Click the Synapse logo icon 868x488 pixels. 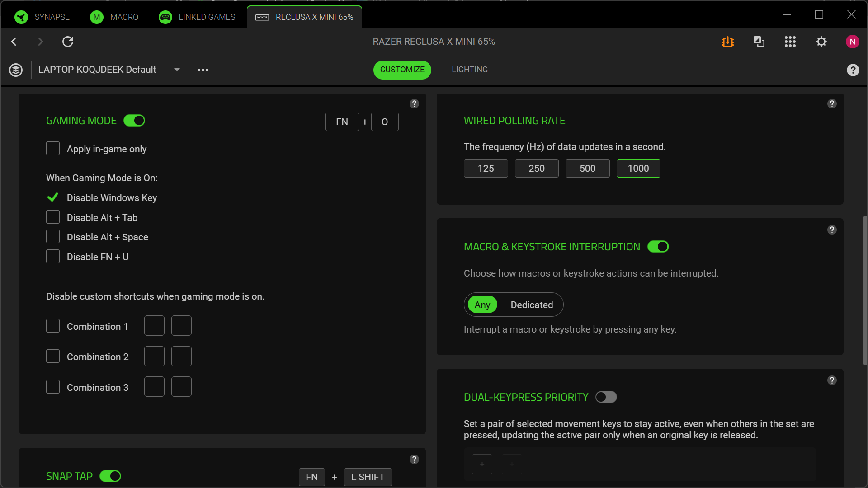click(21, 17)
